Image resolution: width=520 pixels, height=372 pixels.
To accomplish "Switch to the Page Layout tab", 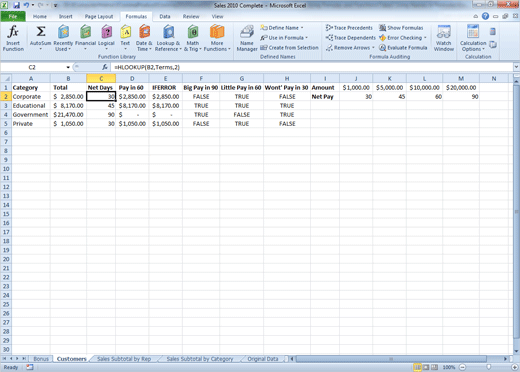I will coord(99,16).
